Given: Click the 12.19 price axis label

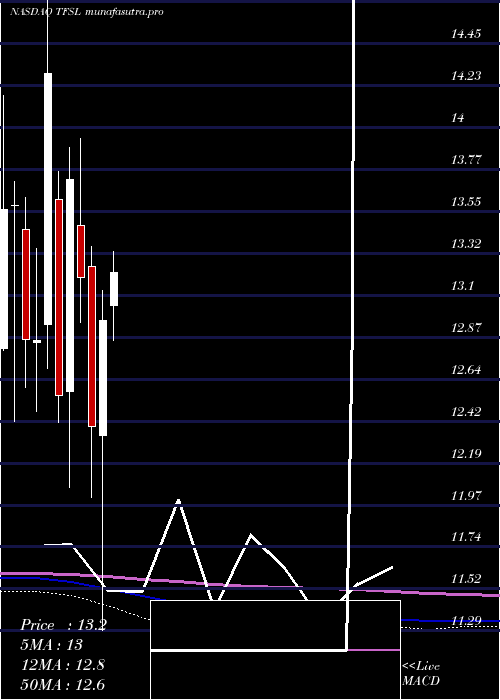Looking at the screenshot, I should tap(466, 453).
